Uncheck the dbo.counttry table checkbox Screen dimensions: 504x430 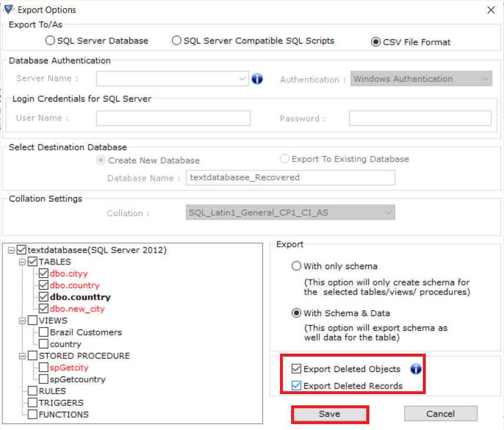44,297
